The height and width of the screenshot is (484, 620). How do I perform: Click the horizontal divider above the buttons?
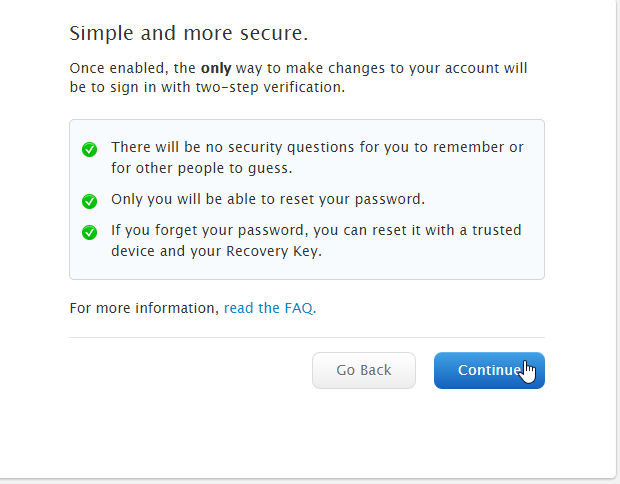pos(307,338)
